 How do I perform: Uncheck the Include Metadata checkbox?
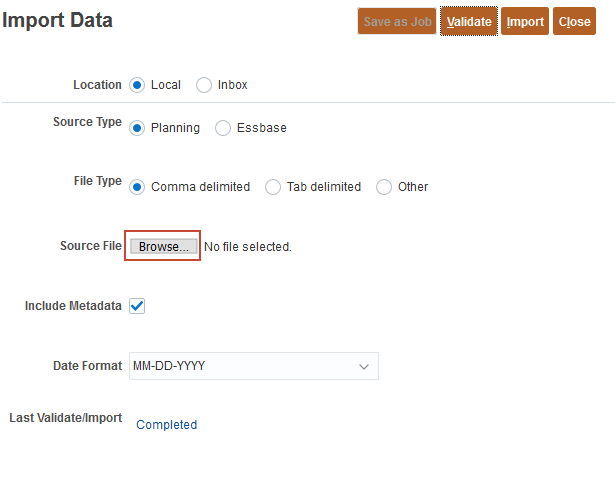[x=138, y=306]
